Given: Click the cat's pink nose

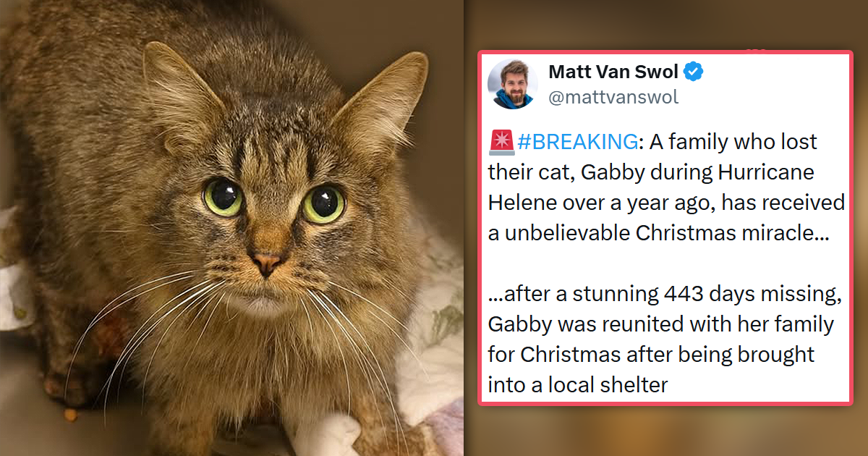Looking at the screenshot, I should pyautogui.click(x=266, y=263).
